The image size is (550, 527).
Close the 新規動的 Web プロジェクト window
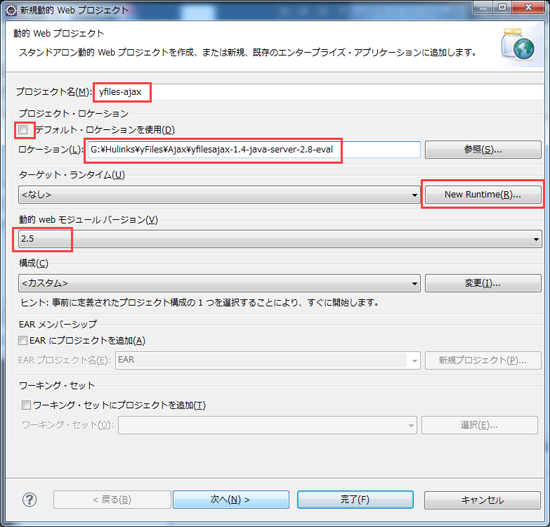pos(528,7)
